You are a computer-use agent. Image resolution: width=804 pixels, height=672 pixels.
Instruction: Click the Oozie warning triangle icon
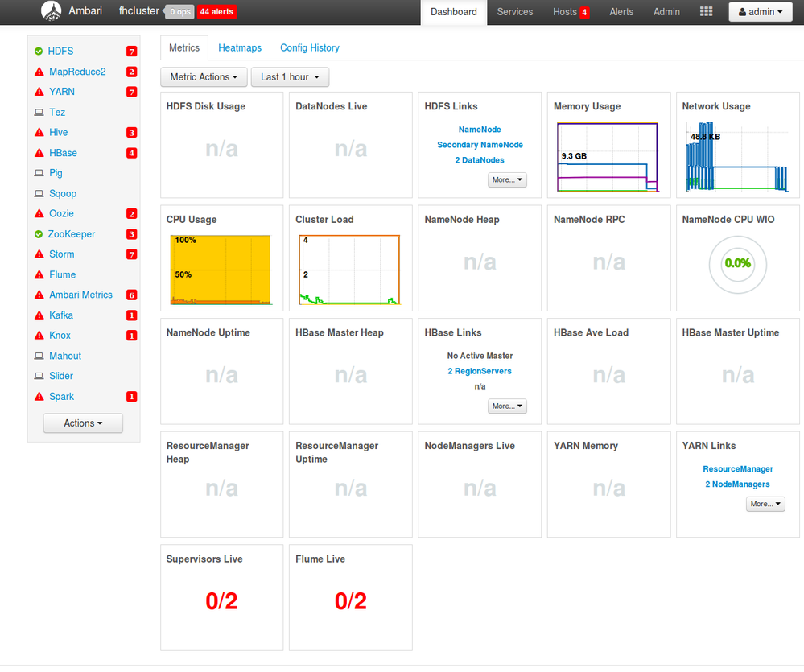[39, 214]
